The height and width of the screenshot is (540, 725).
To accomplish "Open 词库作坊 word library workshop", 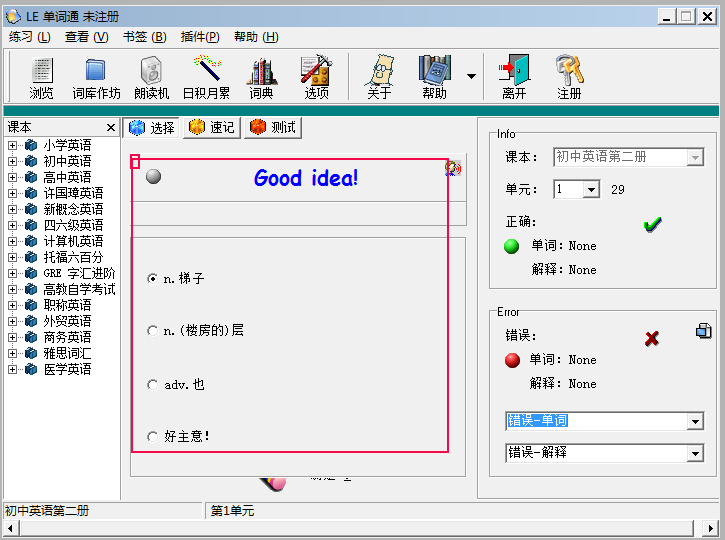I will pyautogui.click(x=96, y=78).
